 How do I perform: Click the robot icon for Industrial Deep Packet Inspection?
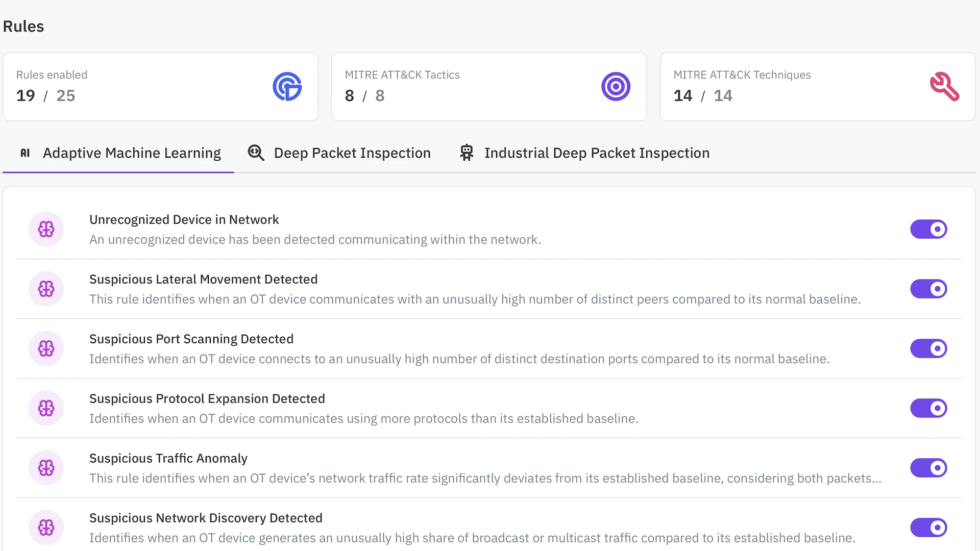coord(467,153)
